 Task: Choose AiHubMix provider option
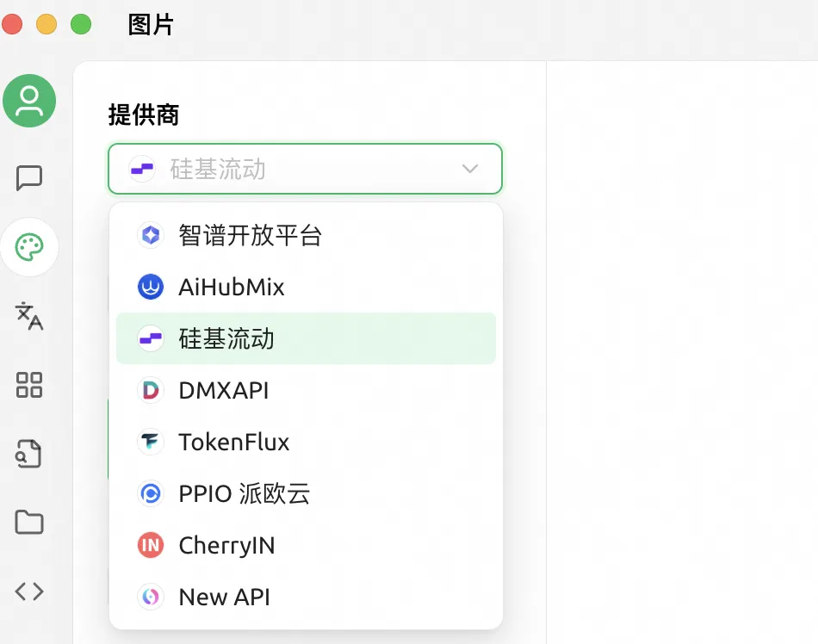coord(231,287)
